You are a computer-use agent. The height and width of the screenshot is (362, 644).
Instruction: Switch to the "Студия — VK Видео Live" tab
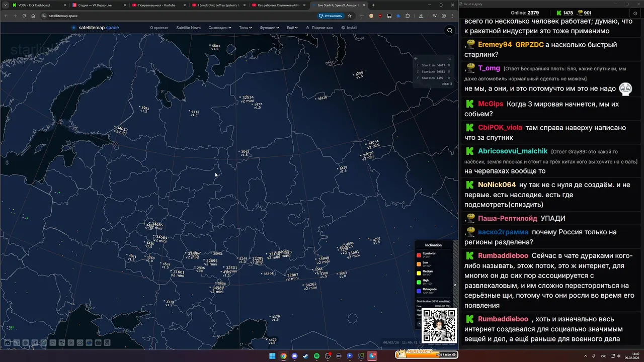99,5
